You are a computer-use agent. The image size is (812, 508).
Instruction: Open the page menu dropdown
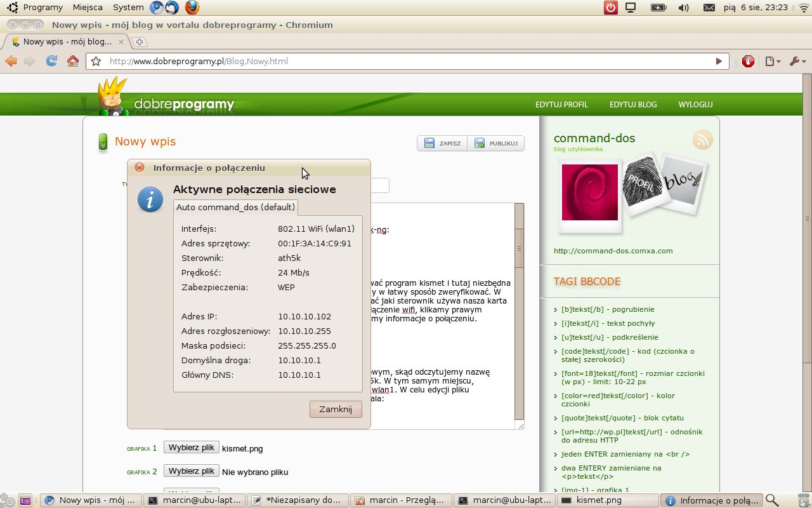773,62
